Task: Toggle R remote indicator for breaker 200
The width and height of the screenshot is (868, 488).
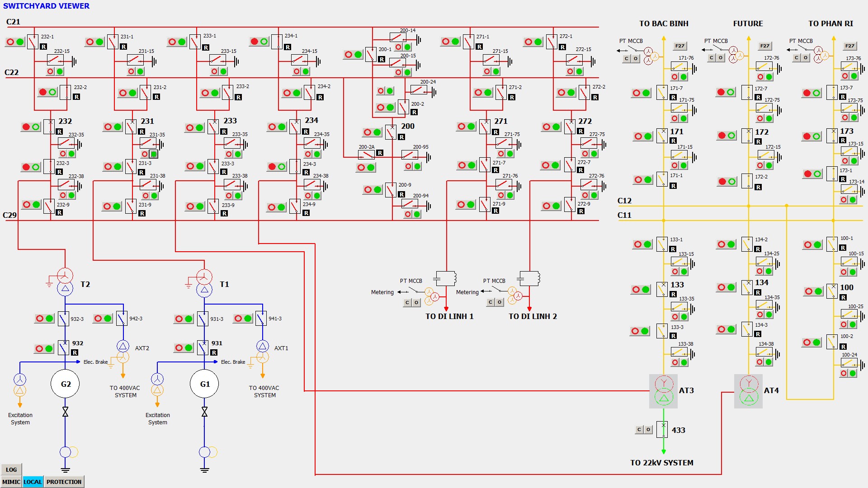Action: (x=401, y=137)
